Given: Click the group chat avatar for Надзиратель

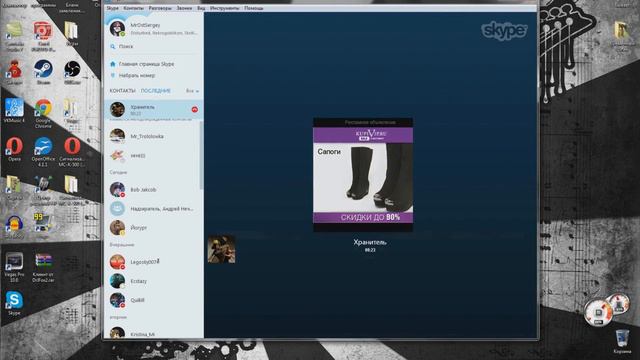Looking at the screenshot, I should coord(117,209).
